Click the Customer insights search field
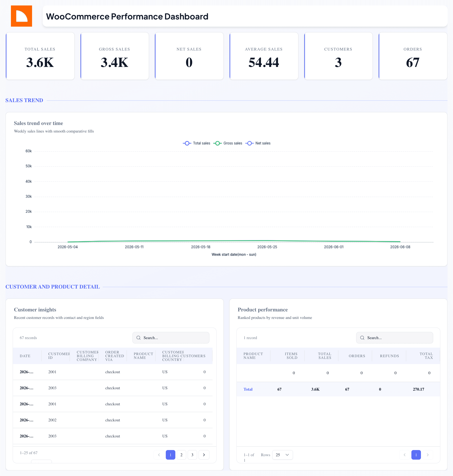Image resolution: width=453 pixels, height=476 pixels. [171, 338]
